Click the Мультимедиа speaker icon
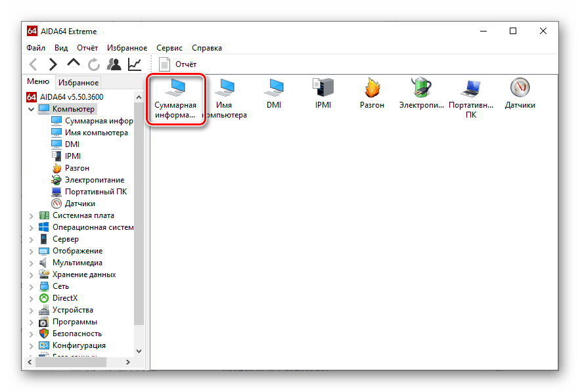Image resolution: width=580 pixels, height=392 pixels. (x=43, y=263)
